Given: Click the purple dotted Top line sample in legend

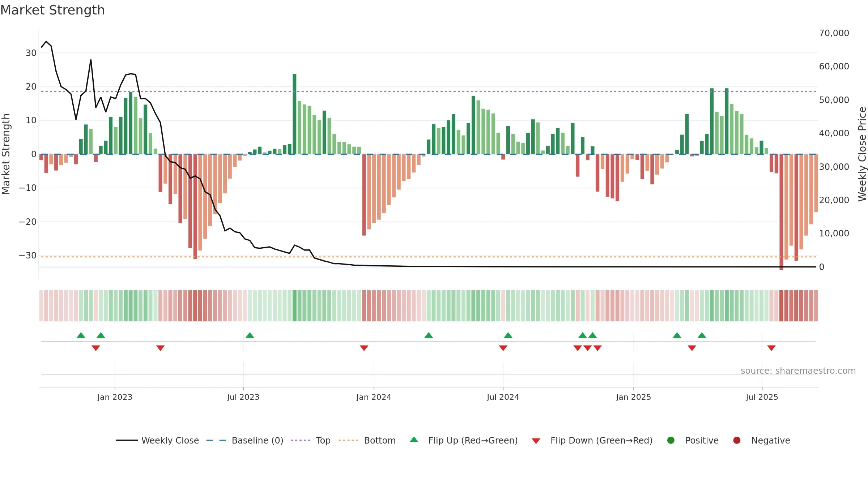Looking at the screenshot, I should click(x=301, y=440).
